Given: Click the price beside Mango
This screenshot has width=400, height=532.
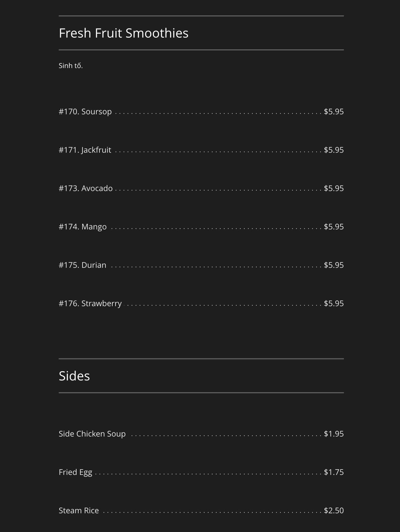Looking at the screenshot, I should pyautogui.click(x=333, y=227).
